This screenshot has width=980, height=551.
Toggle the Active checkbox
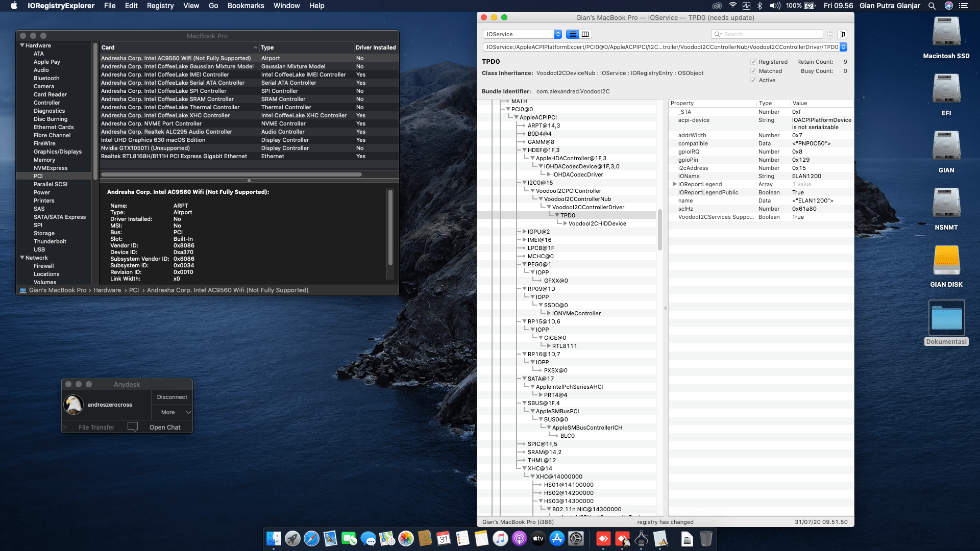point(753,80)
